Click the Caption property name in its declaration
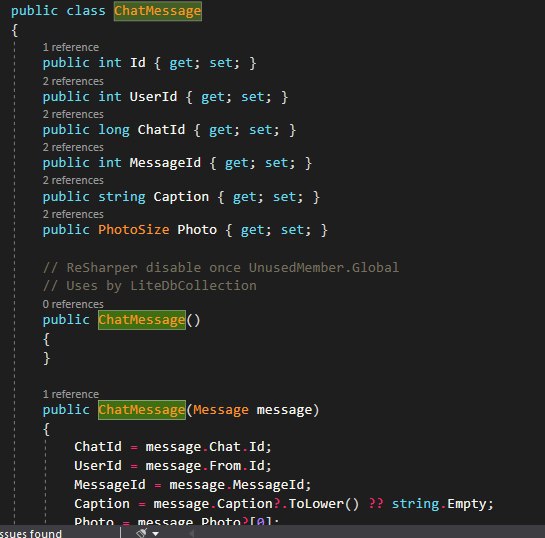This screenshot has width=545, height=538. click(181, 197)
